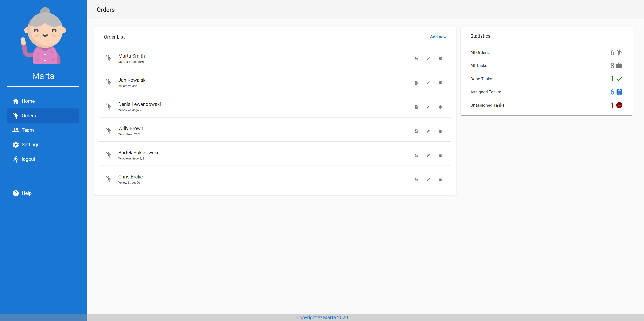Viewport: 644px width, 321px height.
Task: Edit Denis Lewandowski order pencil icon
Action: 428,107
